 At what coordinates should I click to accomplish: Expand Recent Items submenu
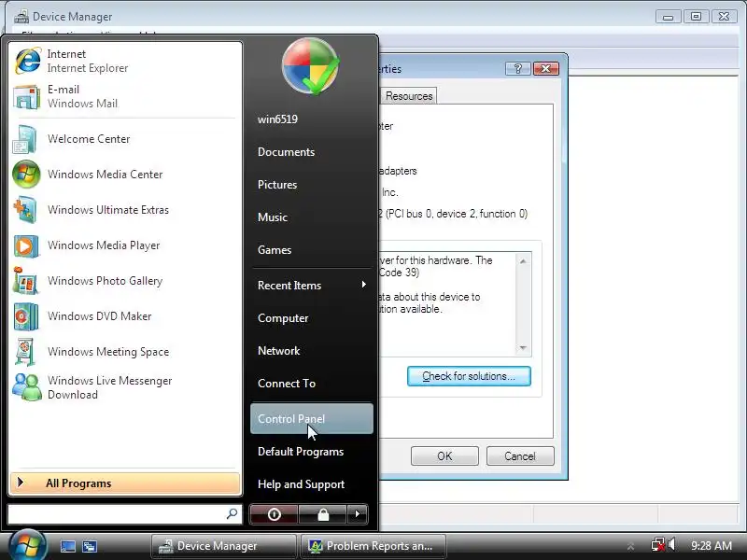click(x=312, y=286)
